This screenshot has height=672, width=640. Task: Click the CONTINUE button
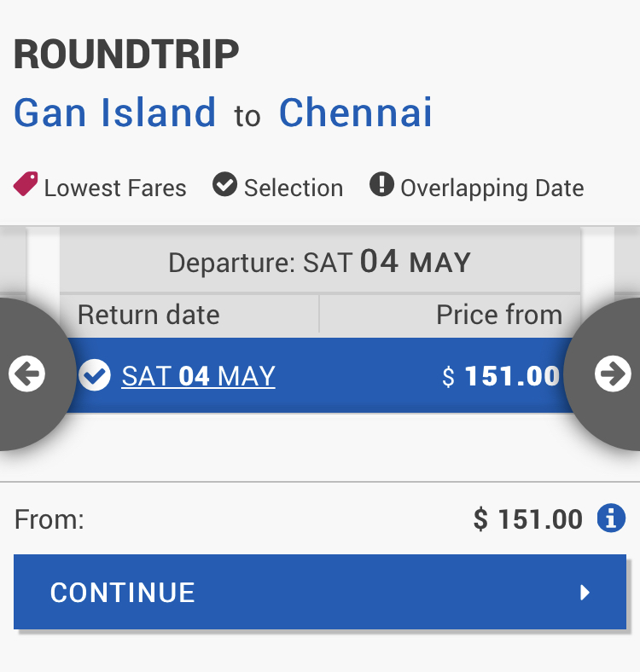point(320,592)
